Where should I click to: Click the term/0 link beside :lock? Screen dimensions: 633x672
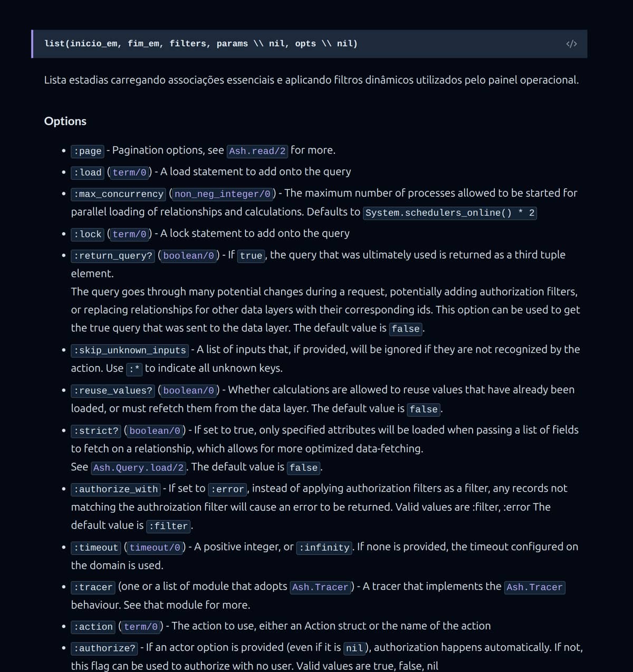coord(129,234)
